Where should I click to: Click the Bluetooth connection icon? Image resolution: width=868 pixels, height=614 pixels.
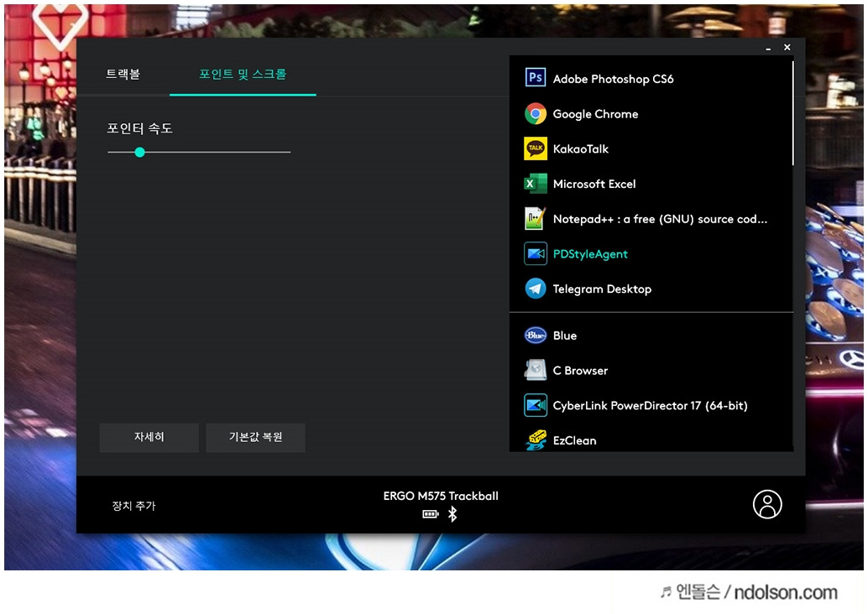452,514
